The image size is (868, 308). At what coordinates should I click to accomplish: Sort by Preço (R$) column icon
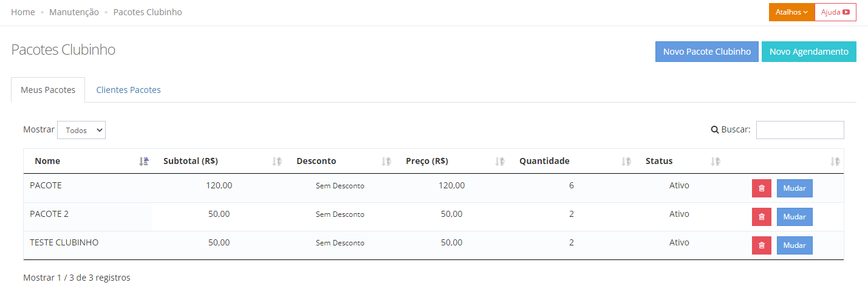point(500,162)
